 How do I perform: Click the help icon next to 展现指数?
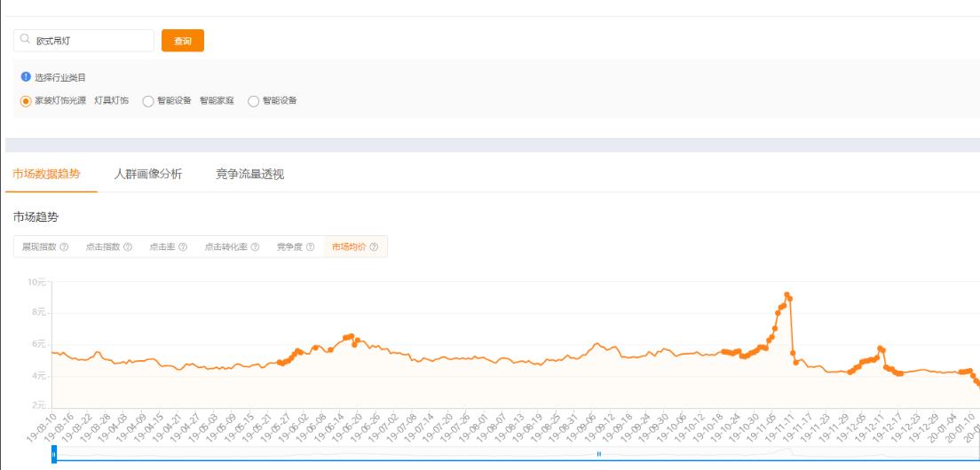[64, 247]
